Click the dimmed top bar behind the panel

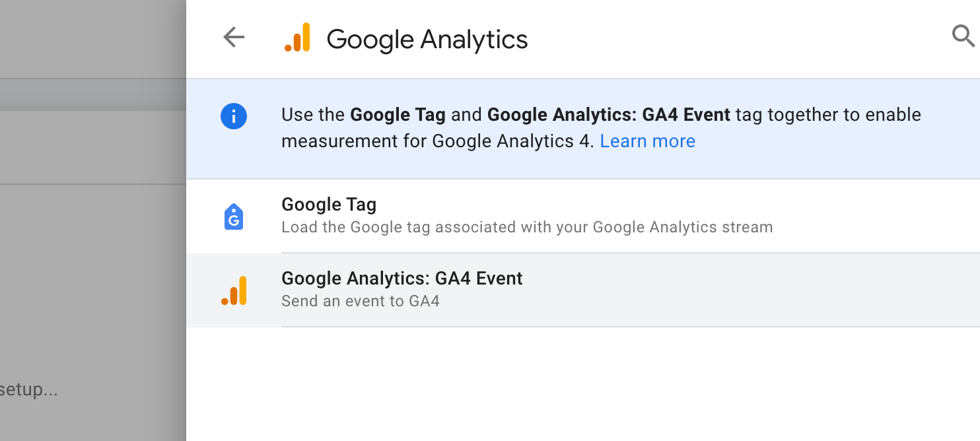pos(92,39)
